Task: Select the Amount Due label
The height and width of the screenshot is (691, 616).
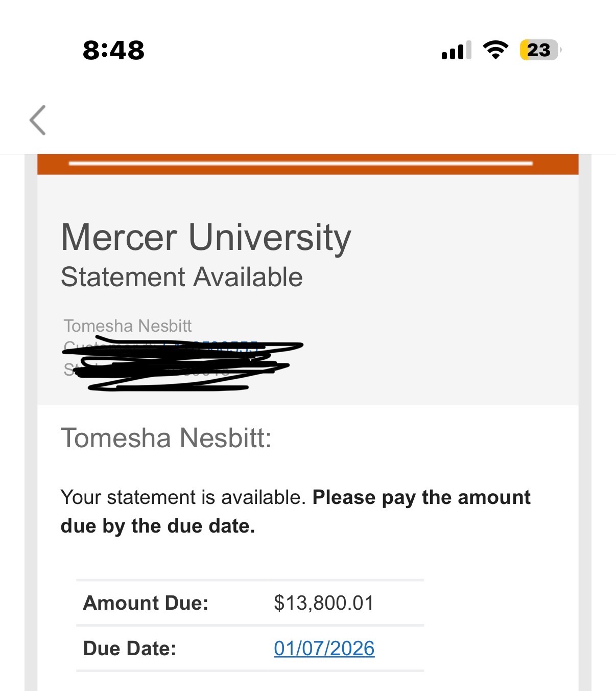Action: pos(146,603)
